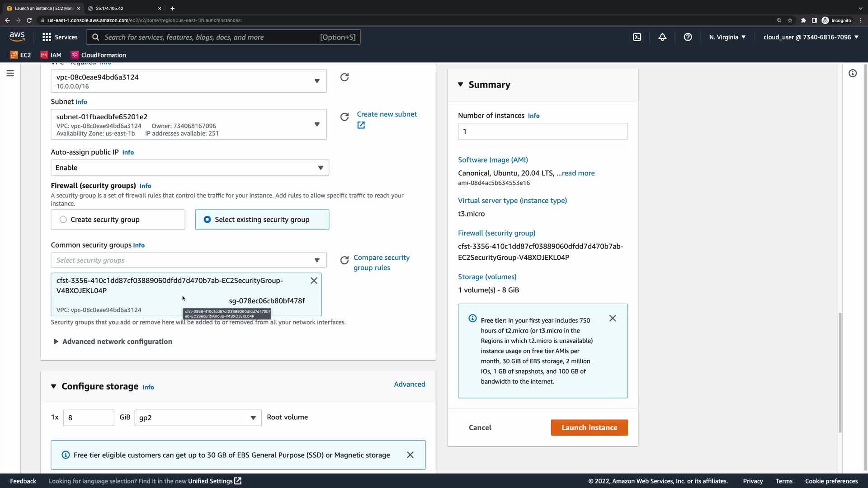This screenshot has height=488, width=868.
Task: Refresh the subnet list
Action: tap(344, 117)
